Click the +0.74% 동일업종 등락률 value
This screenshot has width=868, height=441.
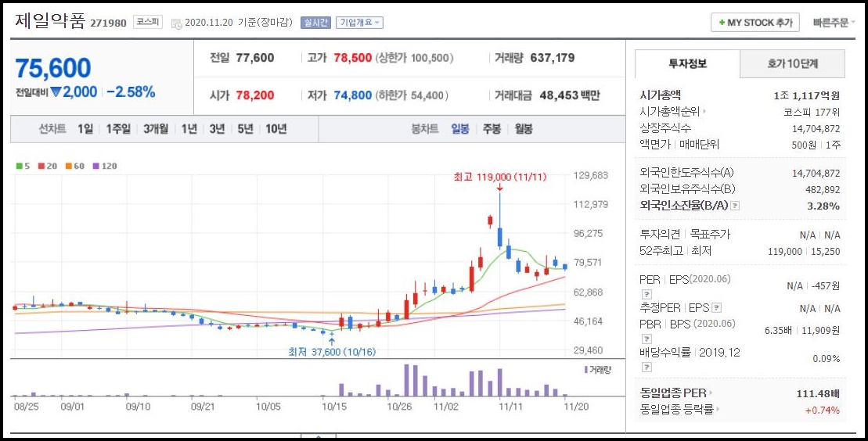822,410
